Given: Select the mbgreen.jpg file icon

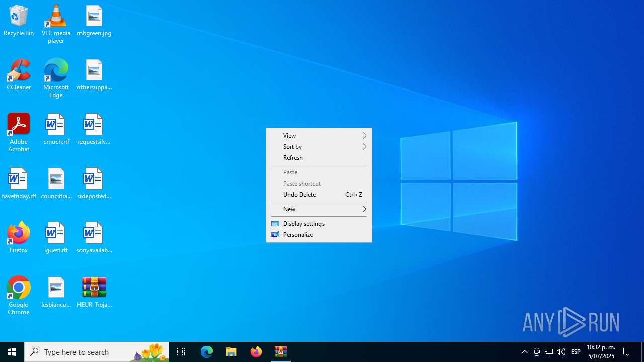Looking at the screenshot, I should pos(94,21).
